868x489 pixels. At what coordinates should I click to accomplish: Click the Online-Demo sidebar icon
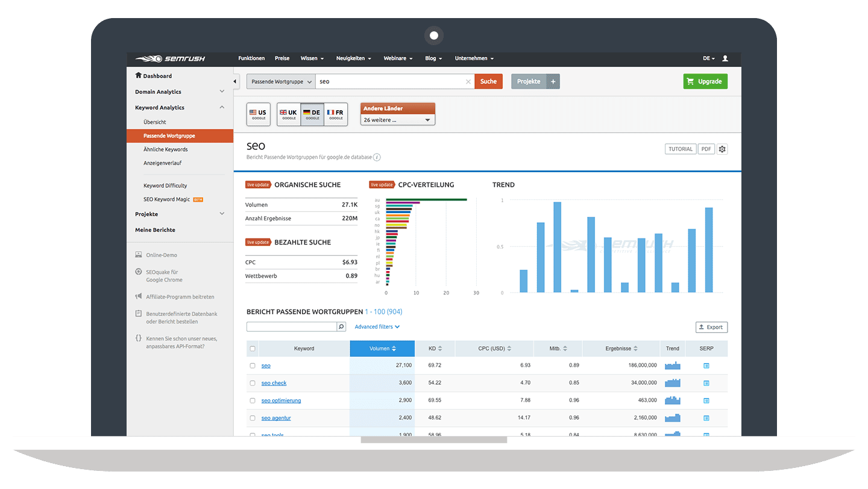(139, 255)
